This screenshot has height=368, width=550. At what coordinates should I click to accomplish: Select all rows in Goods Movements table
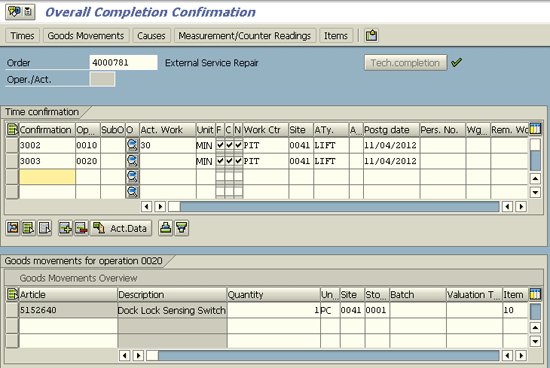(12, 294)
